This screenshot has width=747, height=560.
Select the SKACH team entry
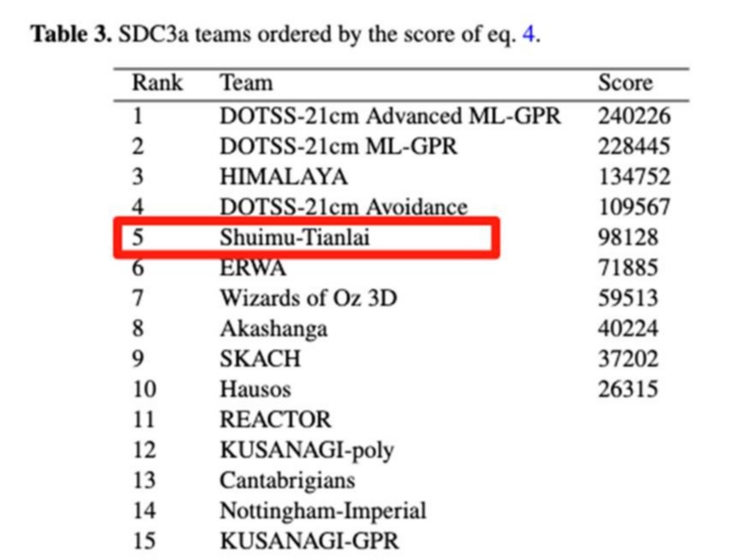tap(260, 358)
